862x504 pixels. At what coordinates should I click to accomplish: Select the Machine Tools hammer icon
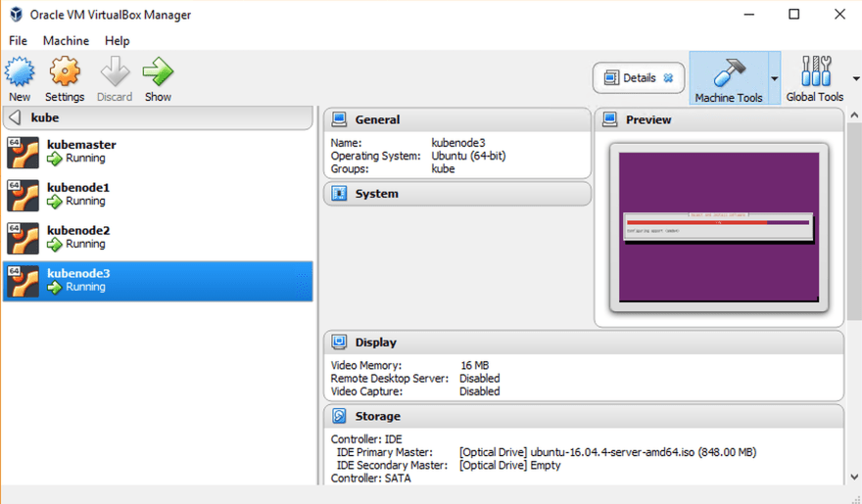729,72
